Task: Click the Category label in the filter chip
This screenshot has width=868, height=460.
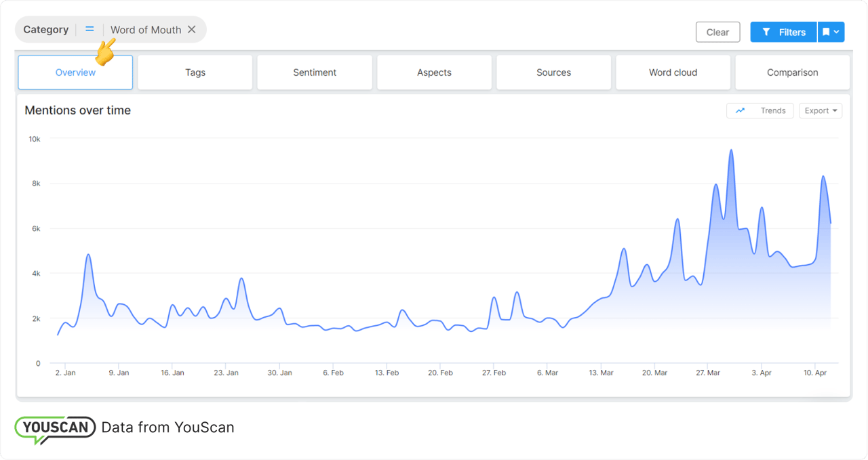Action: tap(45, 30)
